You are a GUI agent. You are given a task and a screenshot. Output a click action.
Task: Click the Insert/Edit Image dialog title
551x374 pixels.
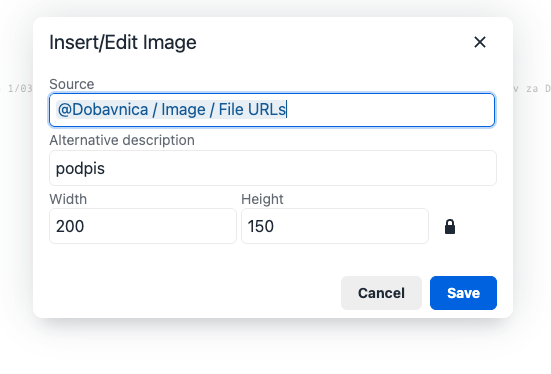point(123,43)
